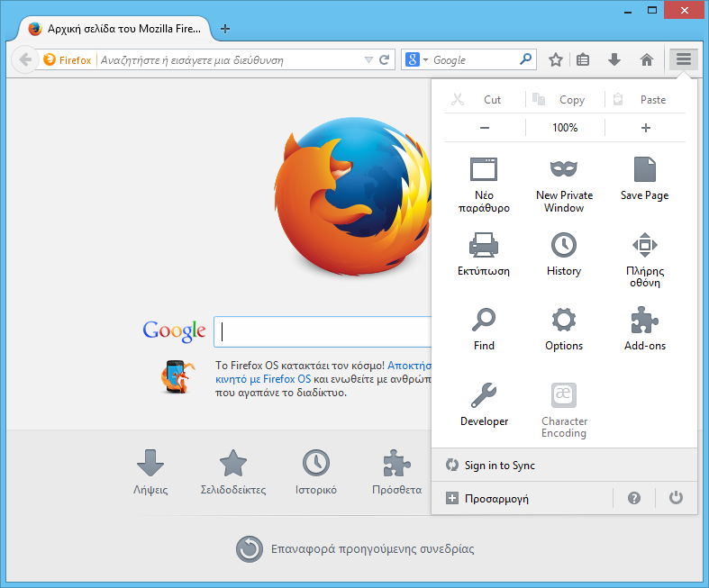Open Προσαρμογή customize option

tap(523, 499)
